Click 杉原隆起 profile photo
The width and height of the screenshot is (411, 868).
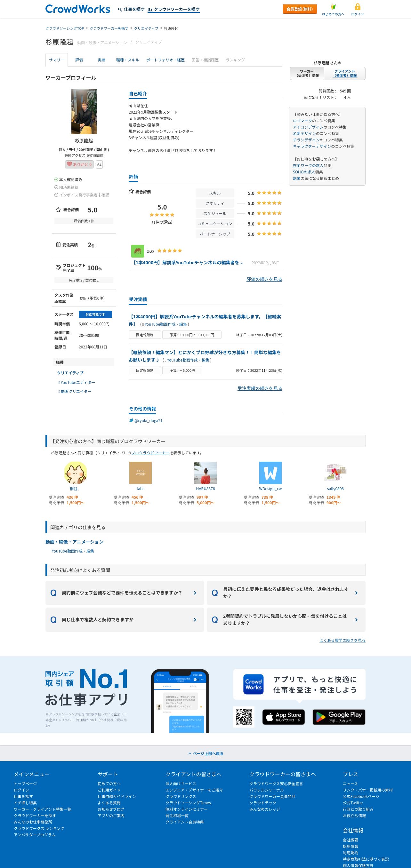84,112
